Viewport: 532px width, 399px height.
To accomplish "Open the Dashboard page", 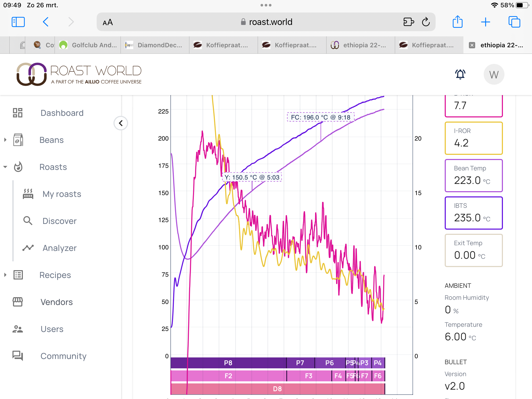I will [x=62, y=113].
